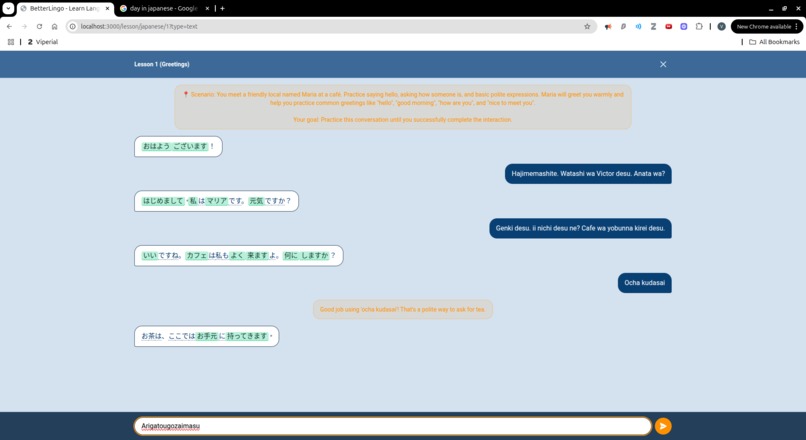Click the message input field containing Arigatougozaimasu

point(393,426)
